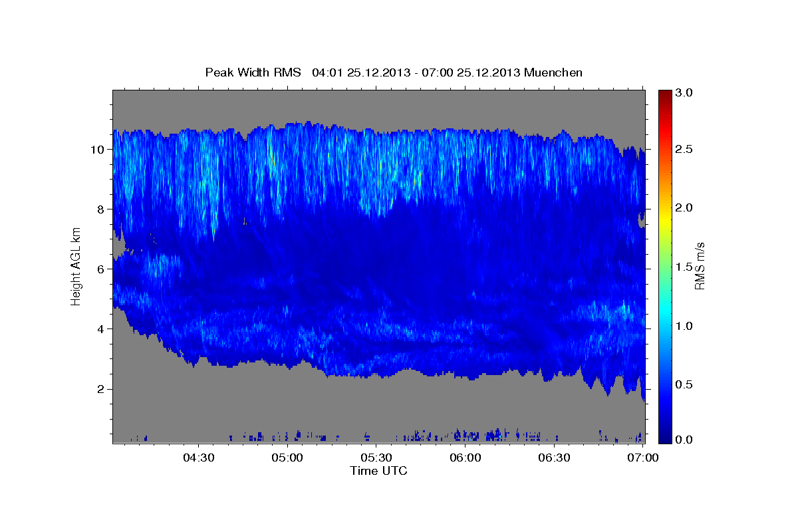The width and height of the screenshot is (798, 532).
Task: Click the 'Height AGL km' axis label
Action: [76, 266]
